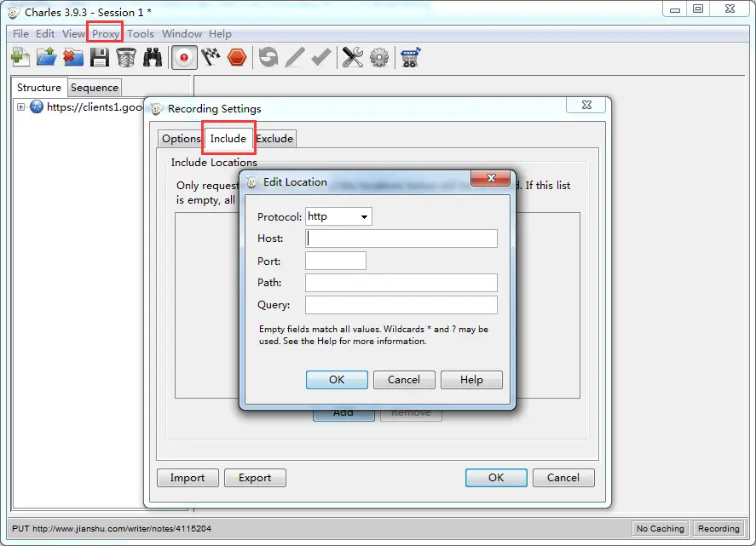Open the Edit menu
The width and height of the screenshot is (756, 546).
[45, 34]
